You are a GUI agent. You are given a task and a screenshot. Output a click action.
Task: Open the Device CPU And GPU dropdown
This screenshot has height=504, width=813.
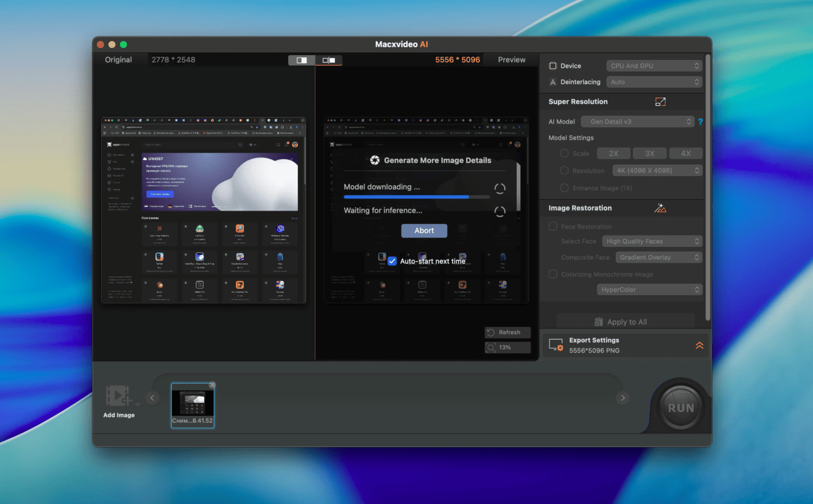pyautogui.click(x=654, y=66)
